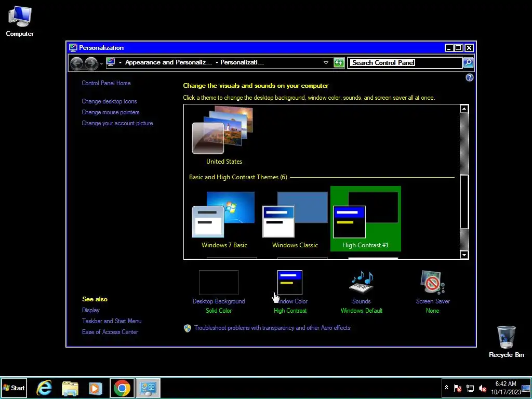This screenshot has width=532, height=399.
Task: Select the Windows Classic theme
Action: [295, 219]
